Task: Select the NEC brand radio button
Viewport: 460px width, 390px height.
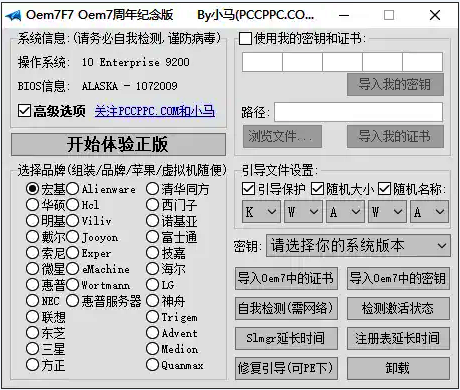Action: pyautogui.click(x=32, y=301)
